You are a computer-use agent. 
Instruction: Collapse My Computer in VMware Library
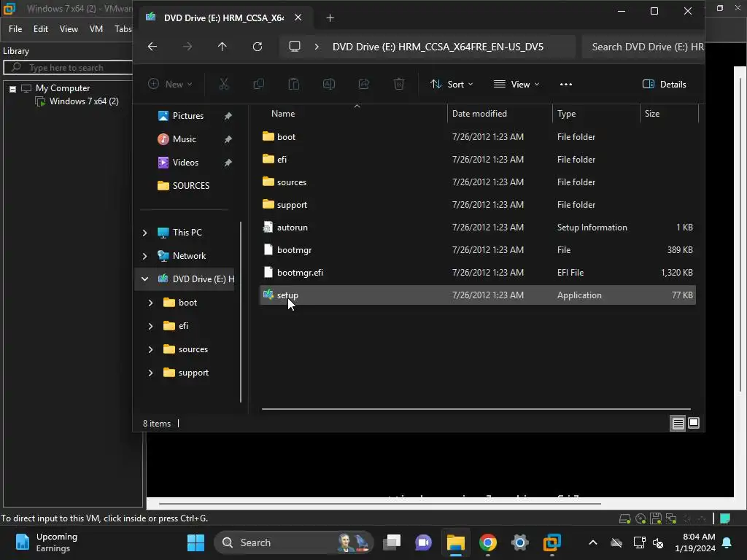(13, 88)
